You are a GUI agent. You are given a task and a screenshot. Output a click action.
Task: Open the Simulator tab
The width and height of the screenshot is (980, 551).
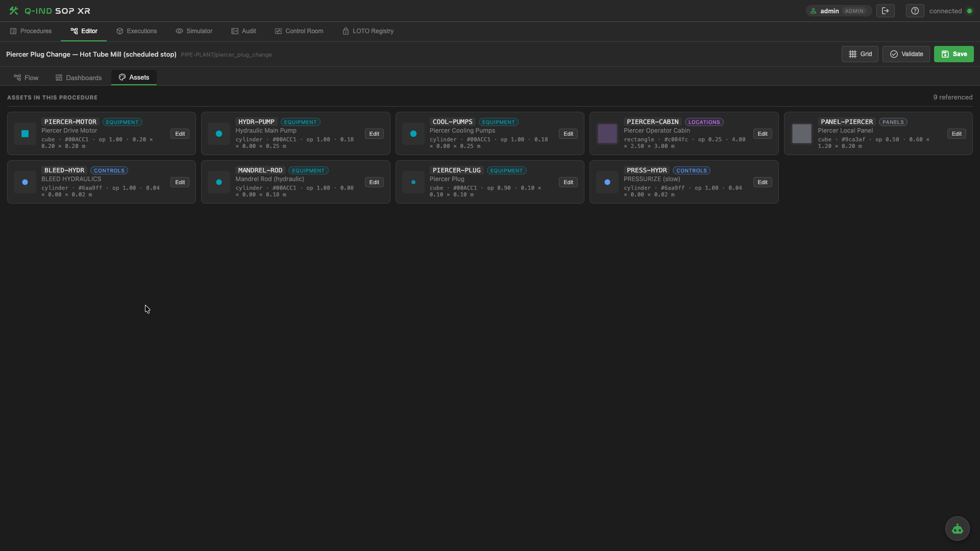[194, 31]
